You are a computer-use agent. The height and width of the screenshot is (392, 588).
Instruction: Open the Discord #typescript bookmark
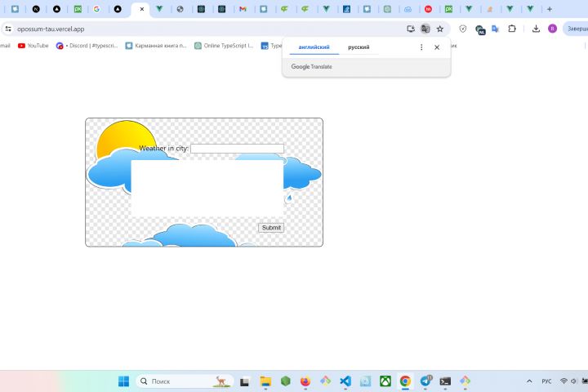pos(87,46)
